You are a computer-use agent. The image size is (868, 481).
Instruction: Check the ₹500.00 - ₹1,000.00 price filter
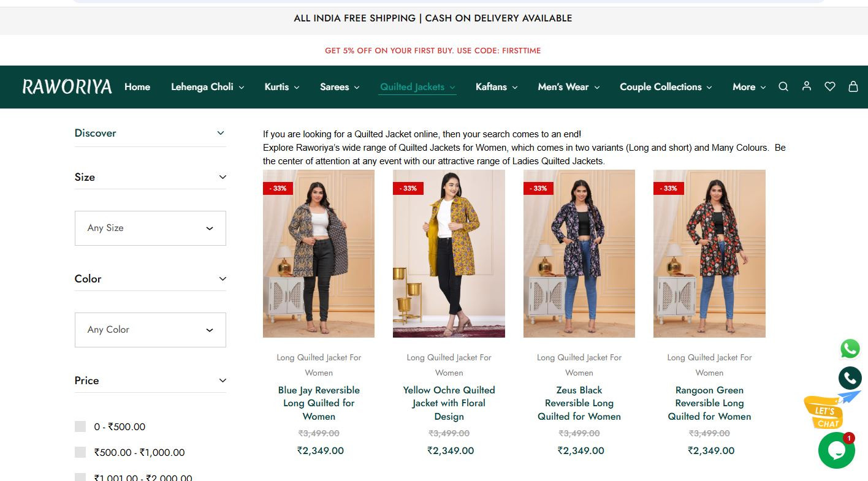pos(80,452)
